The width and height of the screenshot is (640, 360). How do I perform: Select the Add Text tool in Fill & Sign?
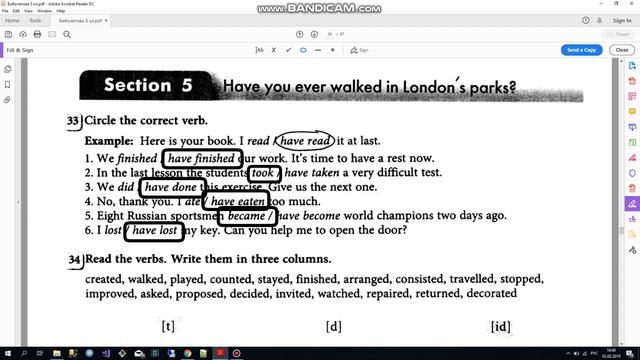coord(259,50)
